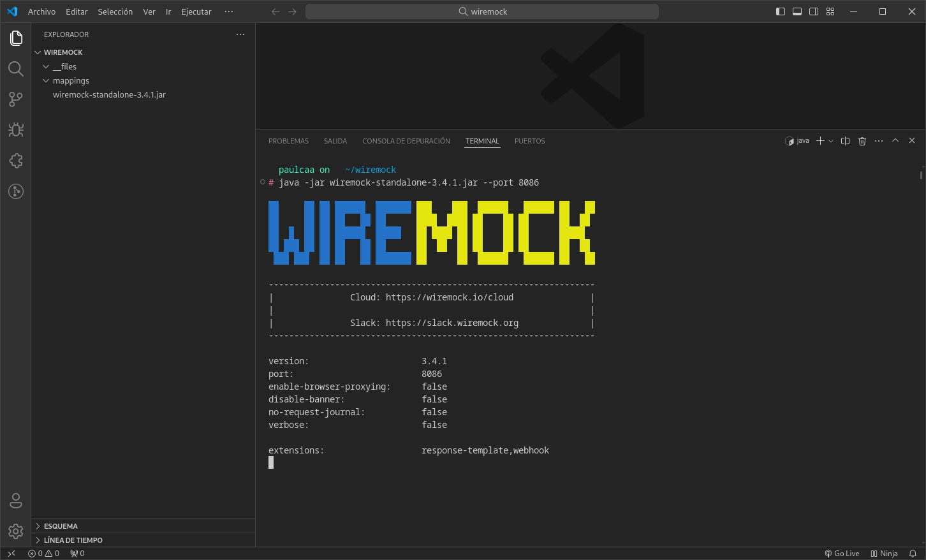This screenshot has width=926, height=560.
Task: Split the terminal pane
Action: point(845,141)
